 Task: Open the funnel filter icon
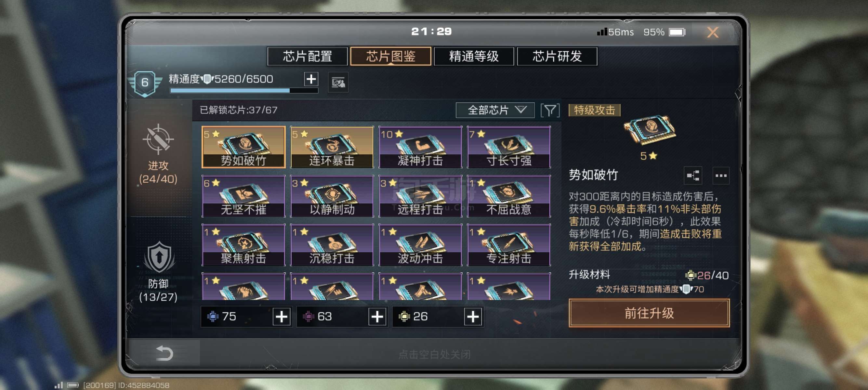550,110
